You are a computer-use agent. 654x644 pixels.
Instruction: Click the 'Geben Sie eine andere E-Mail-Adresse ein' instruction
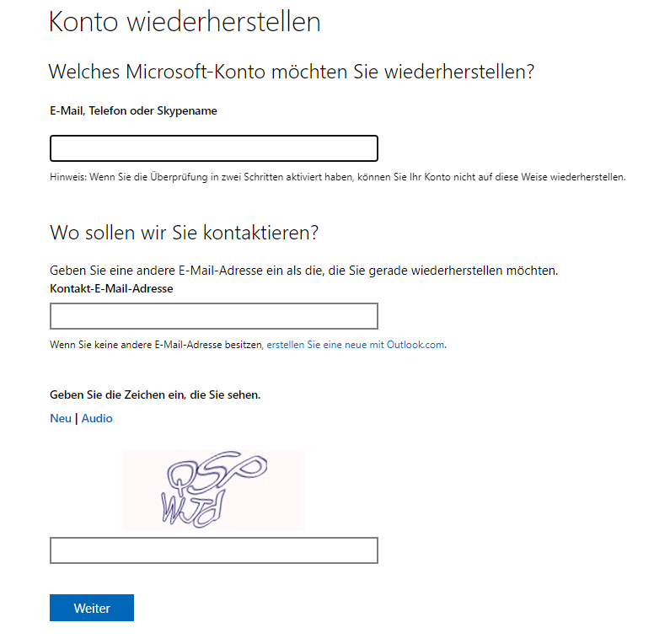[x=304, y=271]
